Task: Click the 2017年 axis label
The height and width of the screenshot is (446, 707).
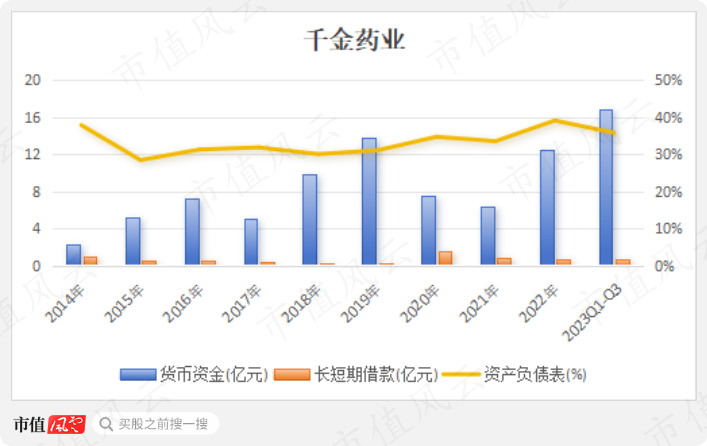Action: (x=242, y=303)
